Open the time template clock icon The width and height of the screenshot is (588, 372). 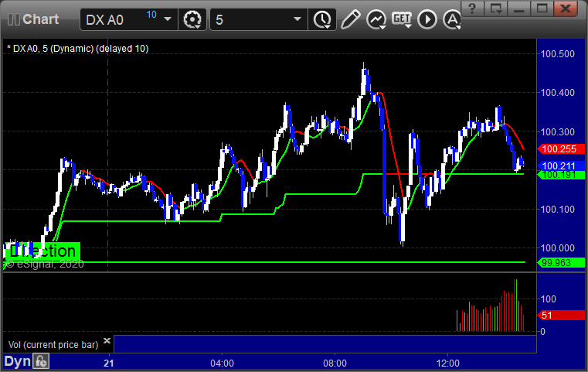coord(322,19)
